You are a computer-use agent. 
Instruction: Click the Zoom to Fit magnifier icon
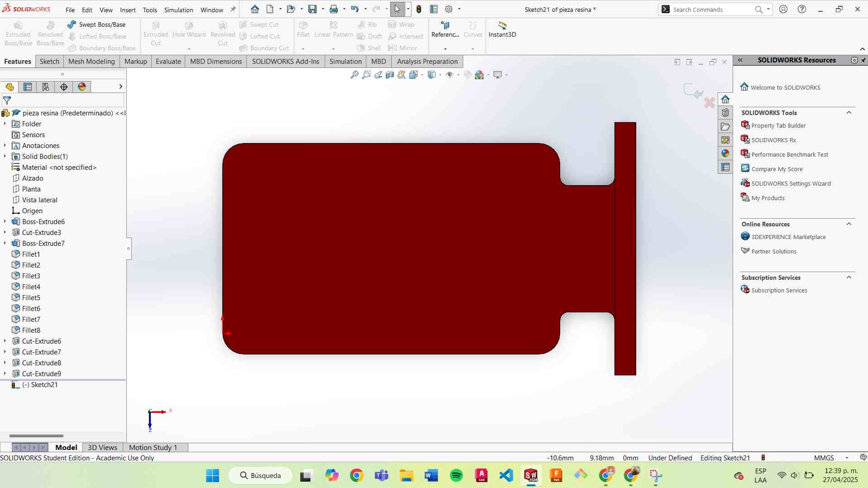coord(355,75)
